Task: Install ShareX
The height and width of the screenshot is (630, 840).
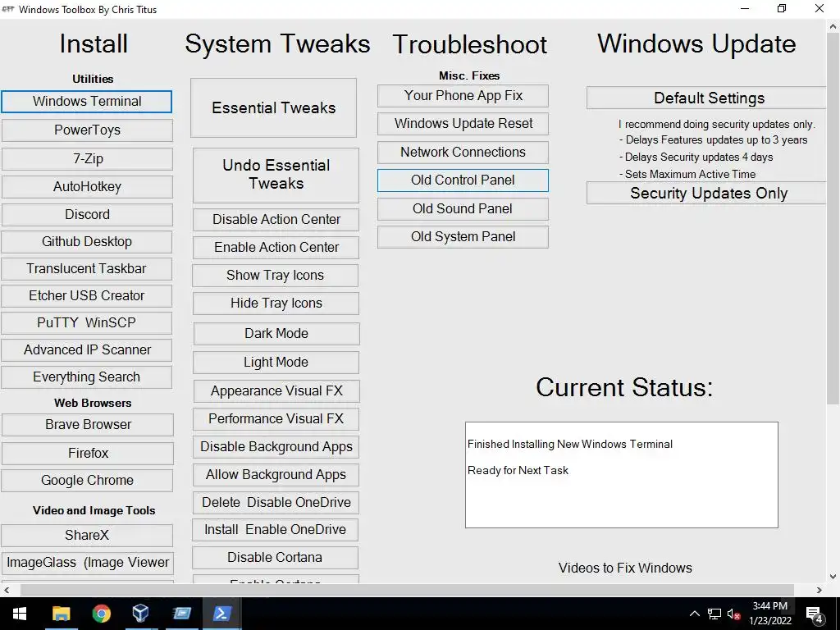Action: (x=87, y=535)
